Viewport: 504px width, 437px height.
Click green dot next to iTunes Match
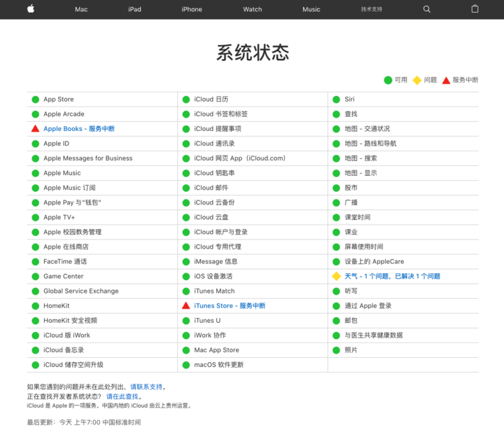pos(185,291)
